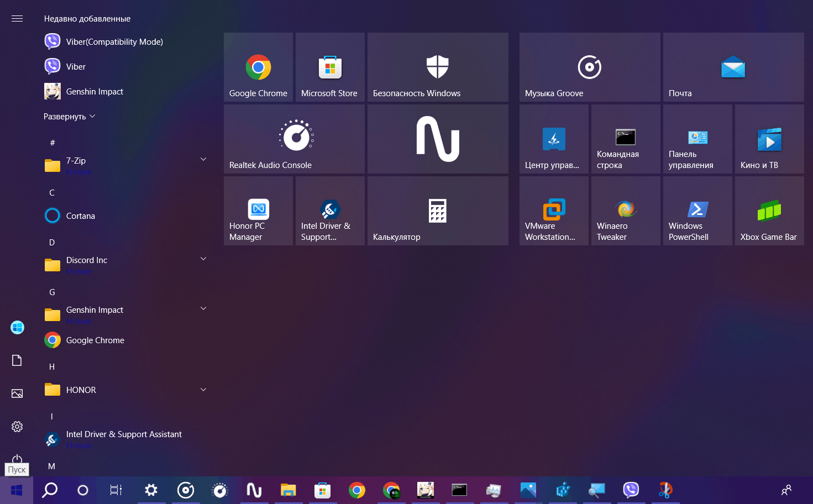
Task: Select the M letter header
Action: pyautogui.click(x=51, y=466)
